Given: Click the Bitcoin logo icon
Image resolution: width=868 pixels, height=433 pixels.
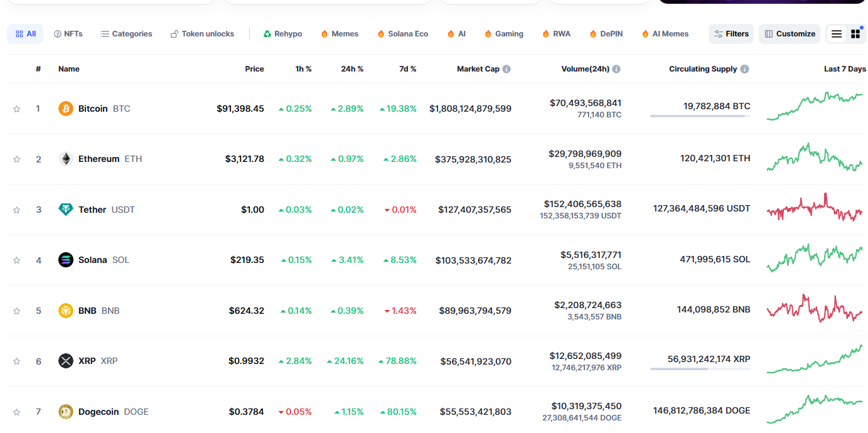Looking at the screenshot, I should click(66, 109).
